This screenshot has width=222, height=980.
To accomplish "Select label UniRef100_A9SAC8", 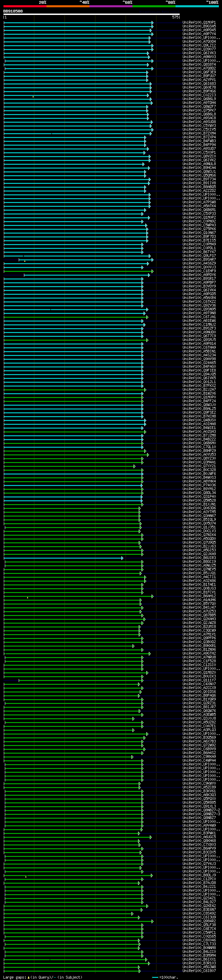I will click(199, 118).
